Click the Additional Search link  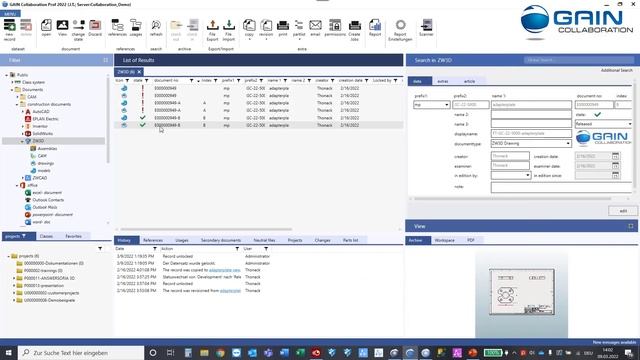pyautogui.click(x=616, y=70)
